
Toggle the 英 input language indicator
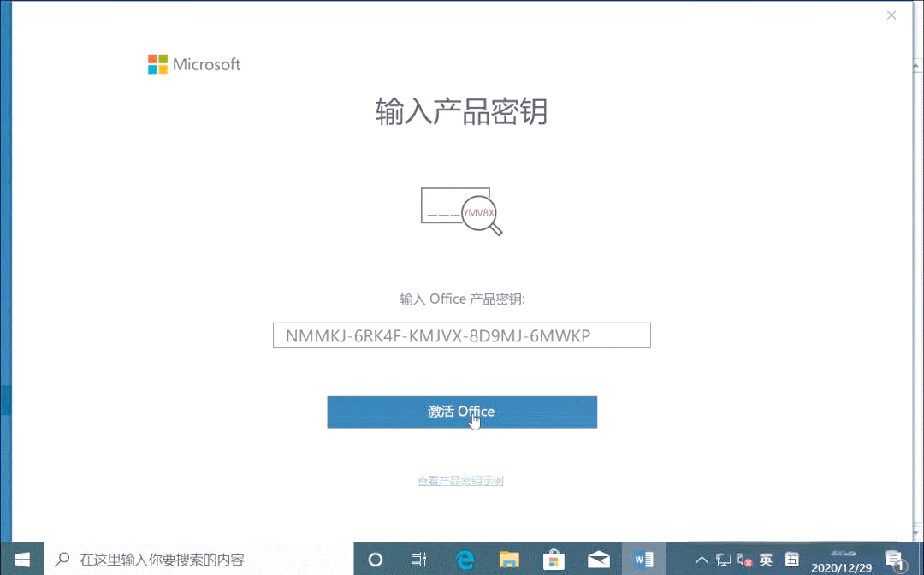tap(766, 559)
